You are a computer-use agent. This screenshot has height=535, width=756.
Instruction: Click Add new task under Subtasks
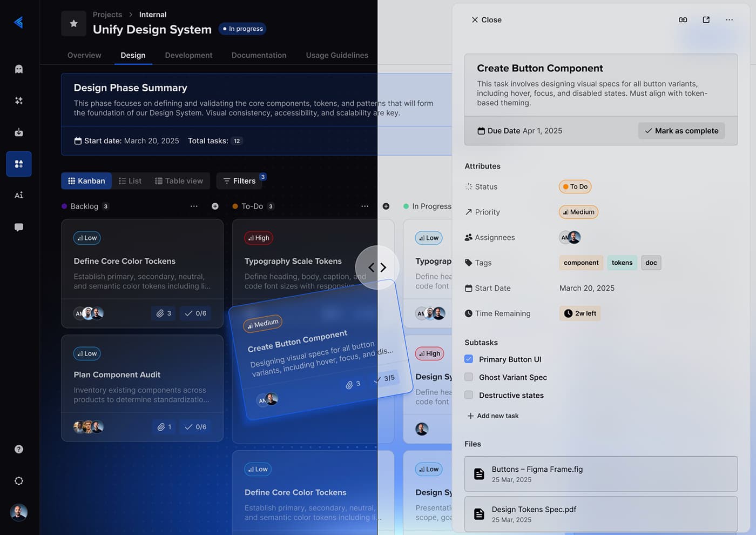[x=492, y=416]
